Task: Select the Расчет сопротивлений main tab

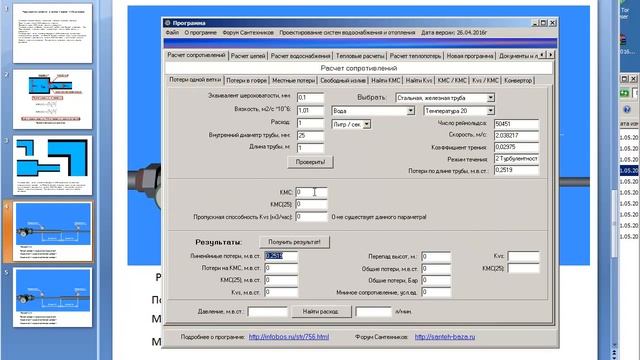Action: (196, 55)
